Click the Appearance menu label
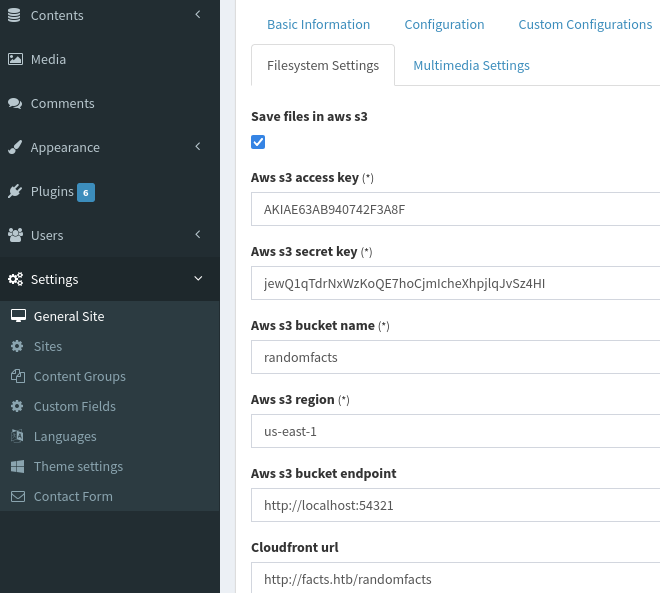This screenshot has width=660, height=593. pos(65,148)
